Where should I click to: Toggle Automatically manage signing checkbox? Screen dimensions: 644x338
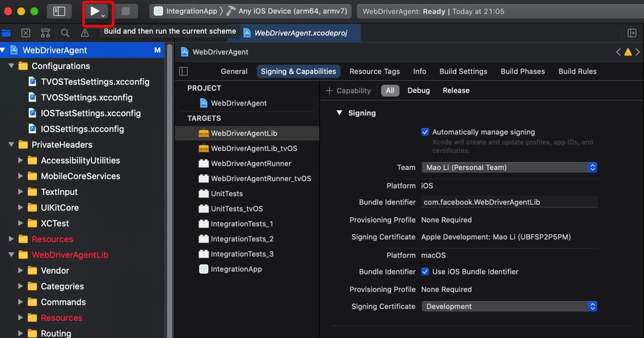425,132
